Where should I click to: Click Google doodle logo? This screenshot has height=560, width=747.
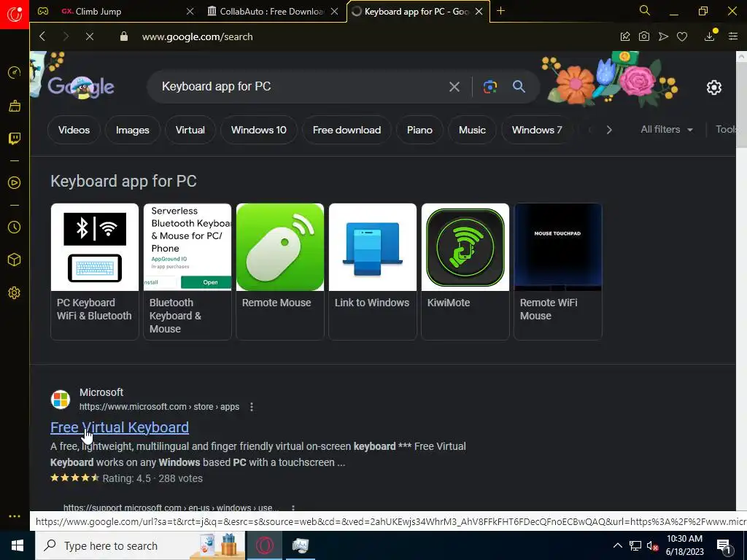pyautogui.click(x=81, y=87)
